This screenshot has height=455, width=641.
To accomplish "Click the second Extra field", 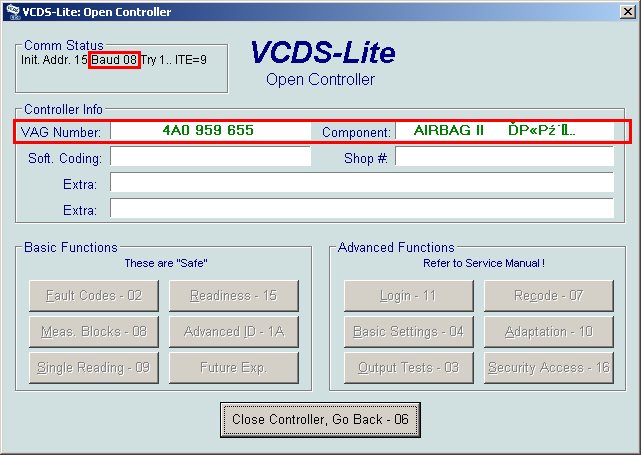I will tap(362, 208).
